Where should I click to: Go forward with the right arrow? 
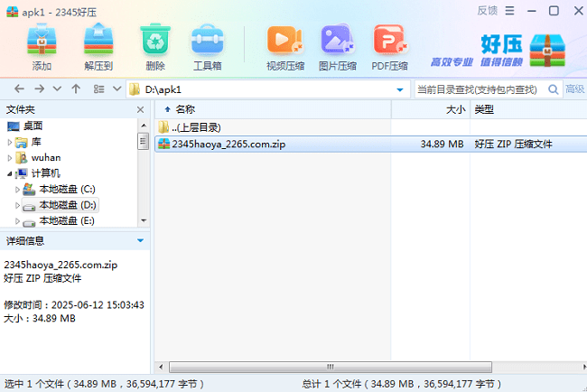(x=40, y=89)
